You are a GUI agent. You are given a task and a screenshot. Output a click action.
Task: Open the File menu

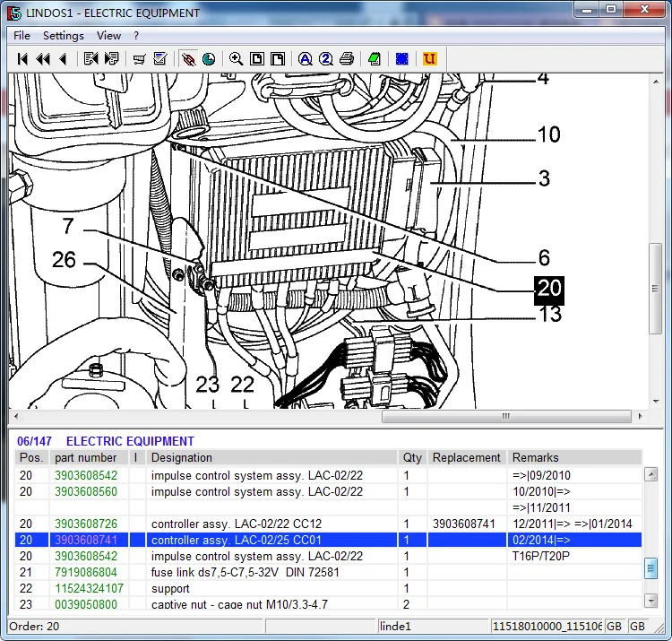click(x=22, y=36)
